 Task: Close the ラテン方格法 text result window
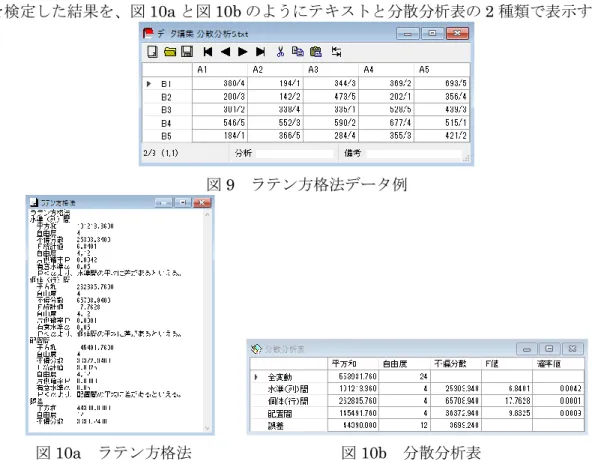202,203
